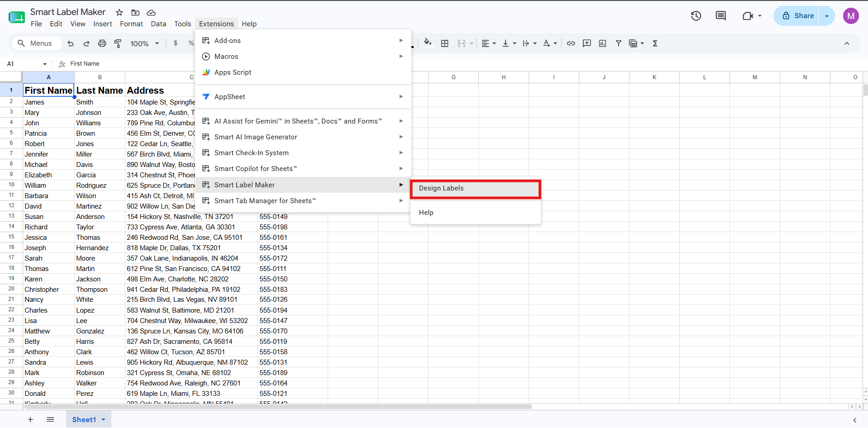868x428 pixels.
Task: Choose Design Labels in submenu
Action: (476, 189)
